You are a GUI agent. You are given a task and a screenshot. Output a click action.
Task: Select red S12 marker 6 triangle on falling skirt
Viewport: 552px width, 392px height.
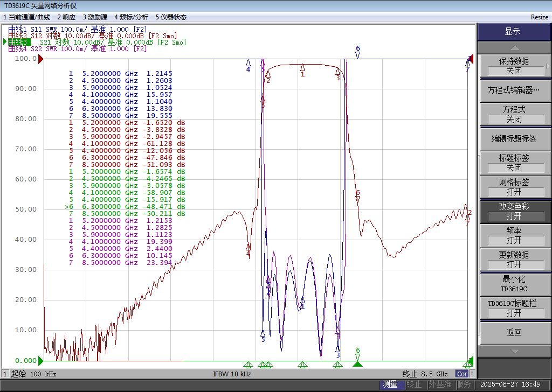coord(358,199)
